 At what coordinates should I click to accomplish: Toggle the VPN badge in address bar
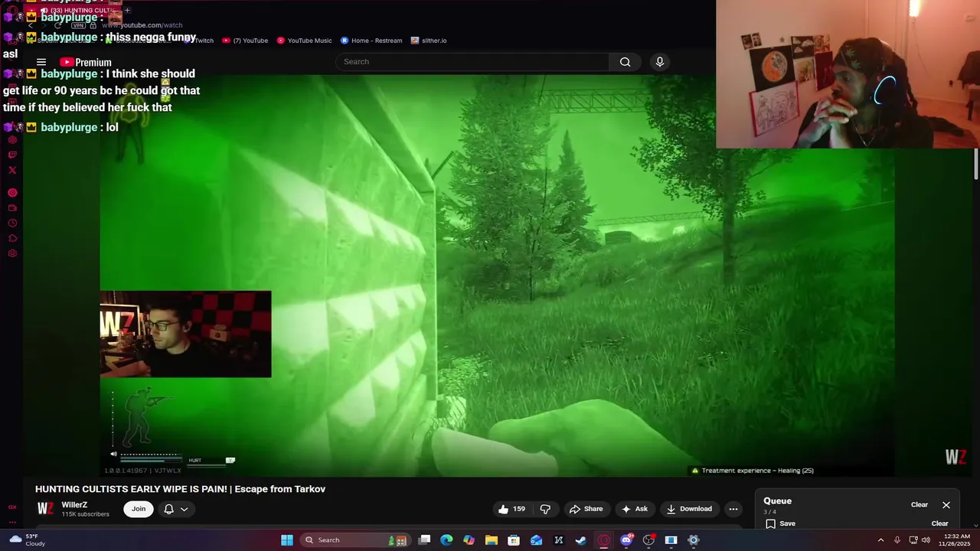point(78,25)
